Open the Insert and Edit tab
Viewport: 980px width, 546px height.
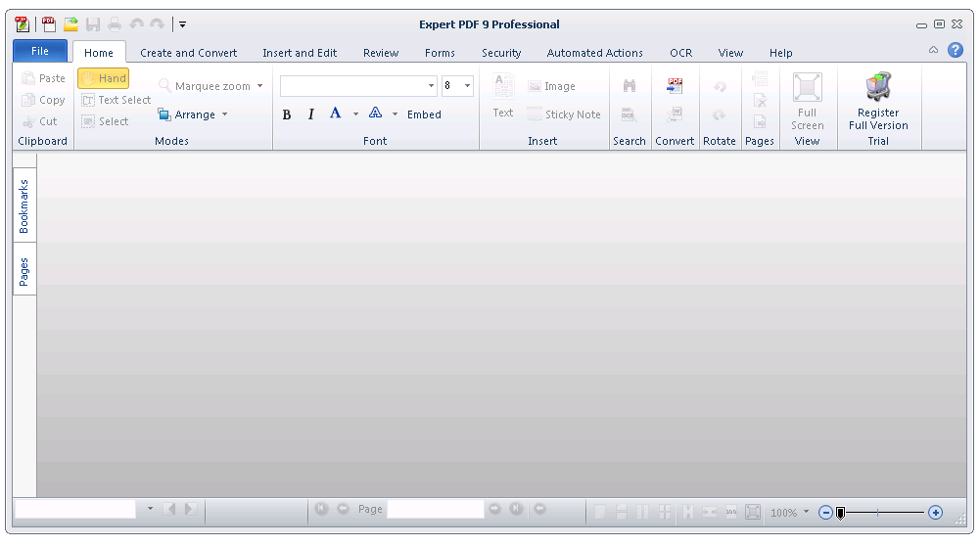coord(300,53)
